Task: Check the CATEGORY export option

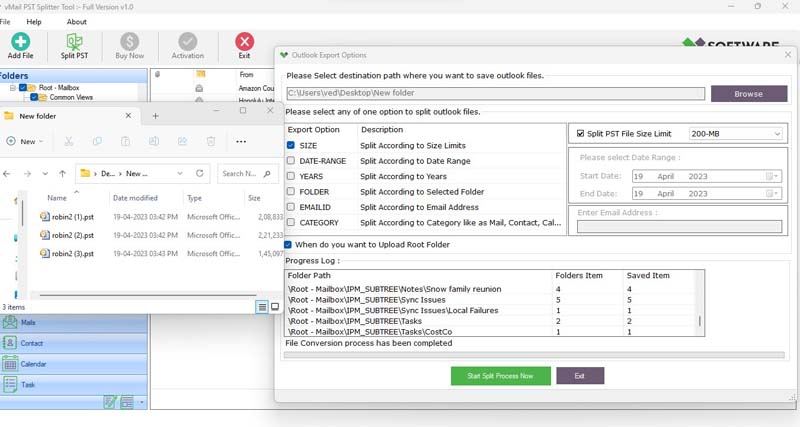Action: click(291, 222)
